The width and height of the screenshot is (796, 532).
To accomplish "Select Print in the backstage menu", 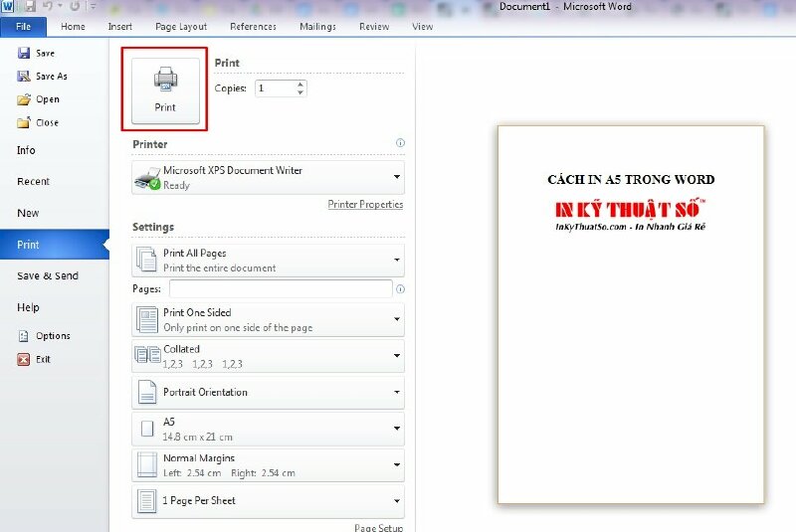I will point(55,245).
